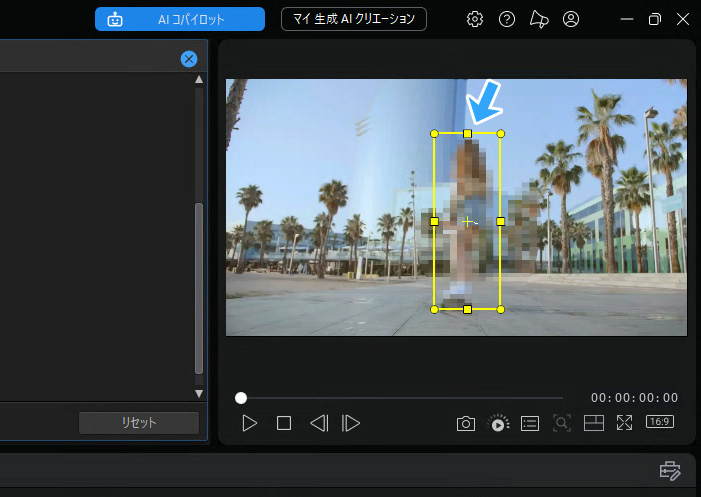Minimize the application window
Image resolution: width=701 pixels, height=497 pixels.
coord(627,19)
